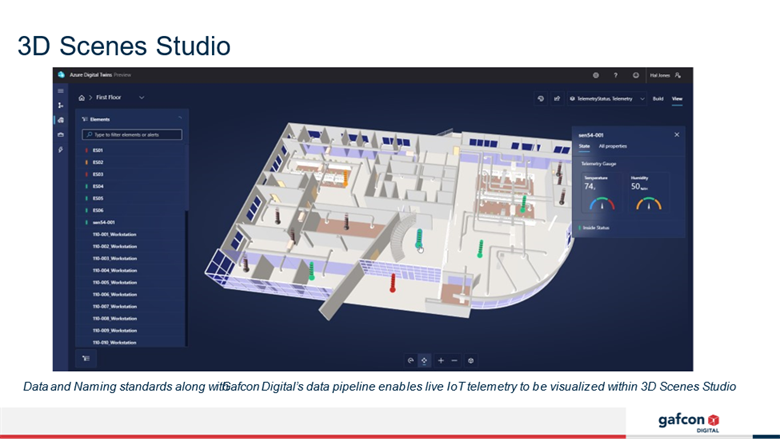Viewport: 780px width, 439px height.
Task: Select element ES05
Action: pyautogui.click(x=132, y=198)
